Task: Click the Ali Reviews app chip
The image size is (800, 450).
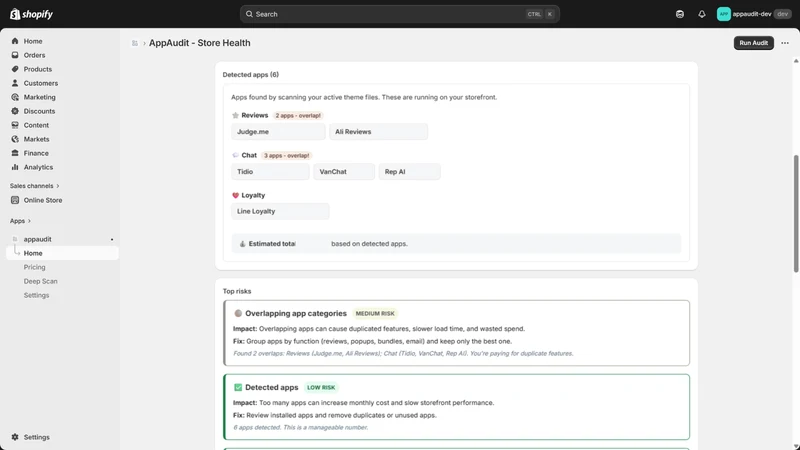Action: coord(378,132)
